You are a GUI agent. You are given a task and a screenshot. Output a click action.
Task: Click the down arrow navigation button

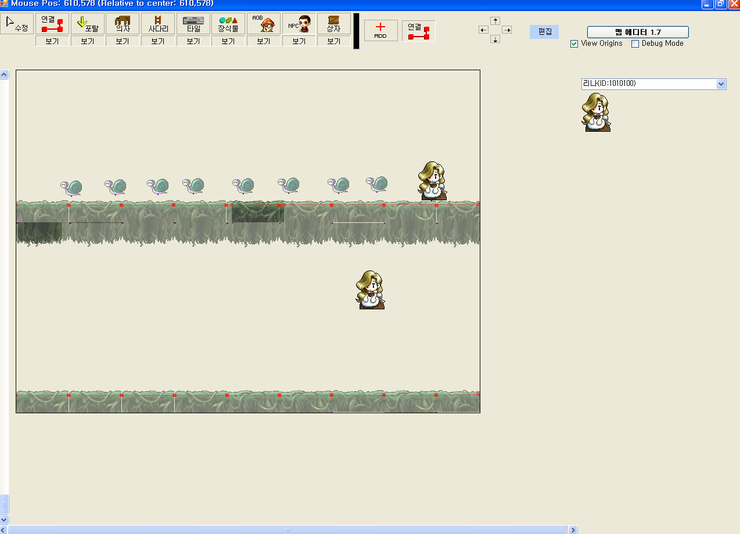(x=495, y=39)
